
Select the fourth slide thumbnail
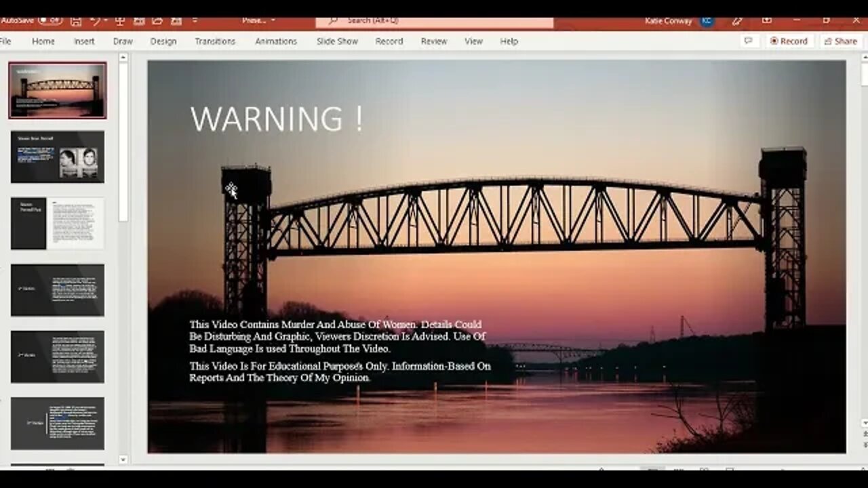(x=58, y=289)
